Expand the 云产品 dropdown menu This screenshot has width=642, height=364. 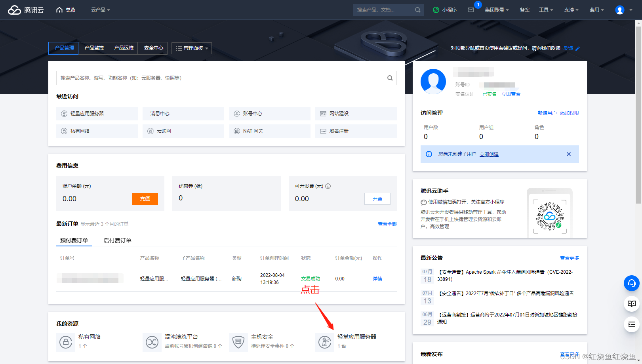click(100, 10)
